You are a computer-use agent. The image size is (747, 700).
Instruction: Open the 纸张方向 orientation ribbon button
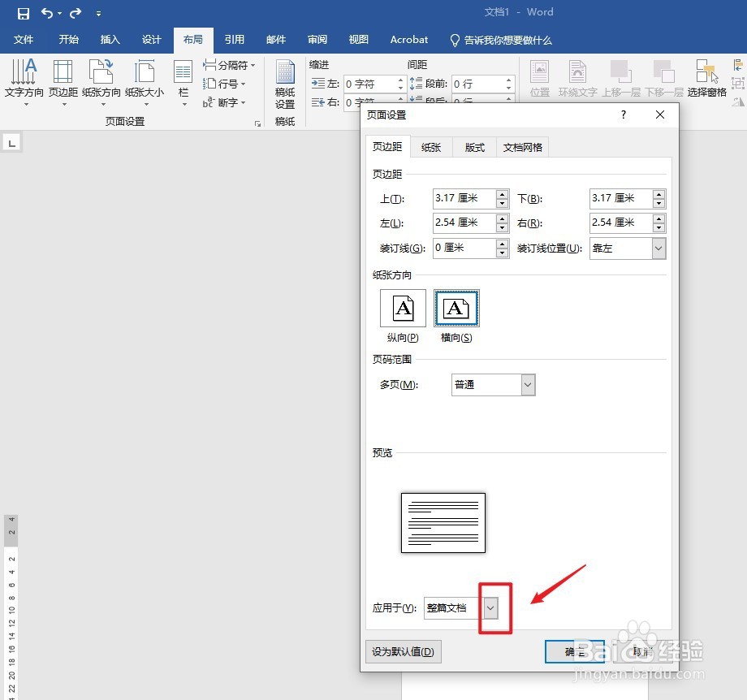[x=101, y=81]
